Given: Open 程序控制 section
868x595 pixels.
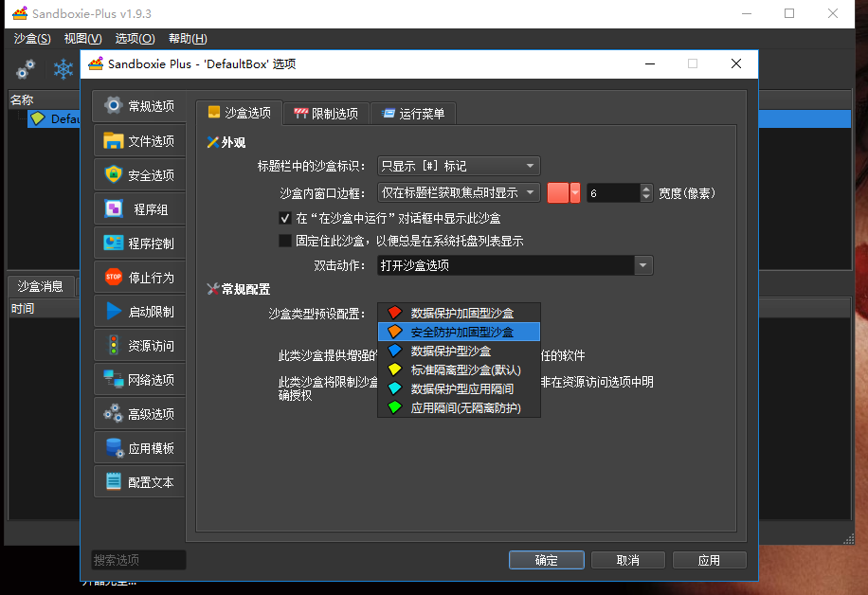Looking at the screenshot, I should point(139,243).
